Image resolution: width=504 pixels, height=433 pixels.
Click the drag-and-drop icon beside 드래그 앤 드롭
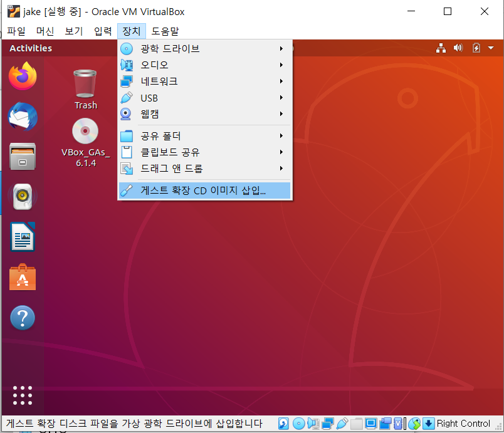[127, 169]
